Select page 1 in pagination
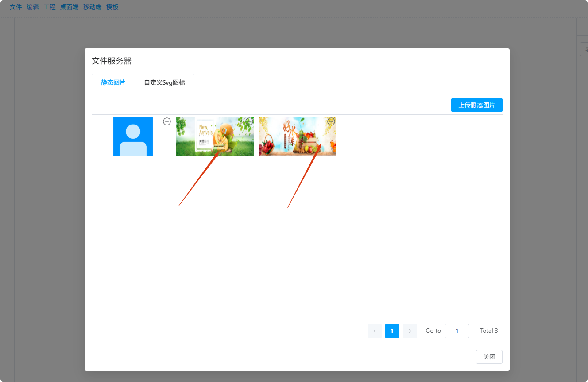The height and width of the screenshot is (382, 588). [x=392, y=331]
